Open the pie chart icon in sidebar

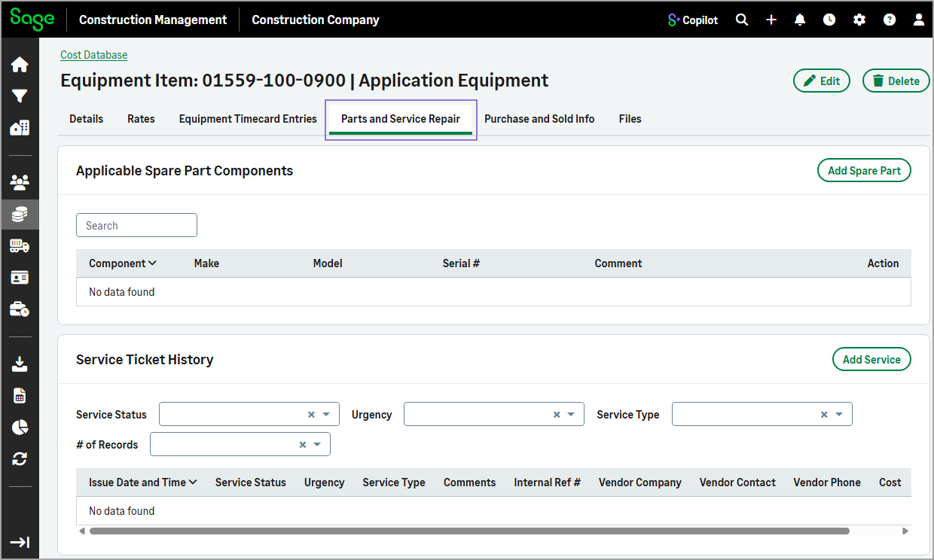tap(20, 428)
